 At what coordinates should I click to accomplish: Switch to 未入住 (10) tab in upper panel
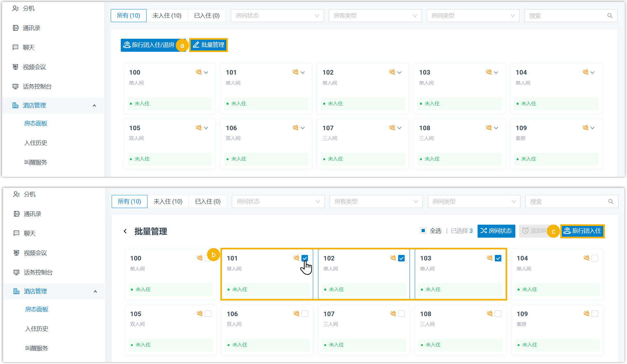(167, 16)
